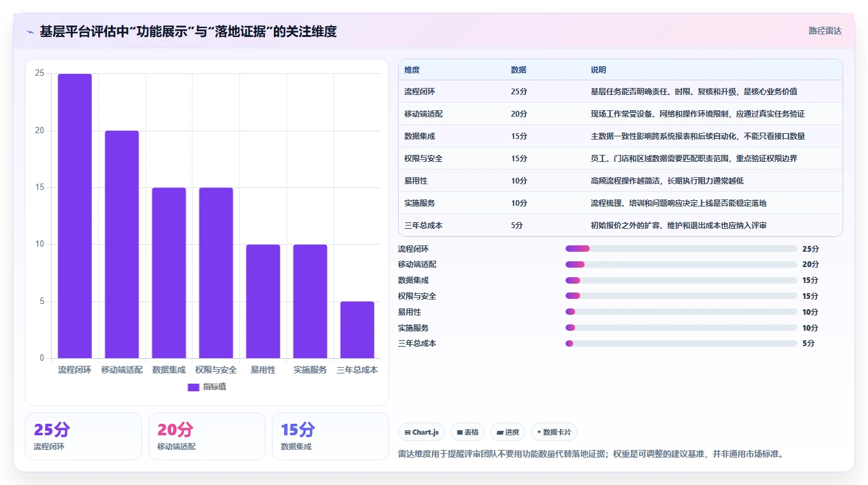
Task: Select the Chart.js chip
Action: [422, 432]
